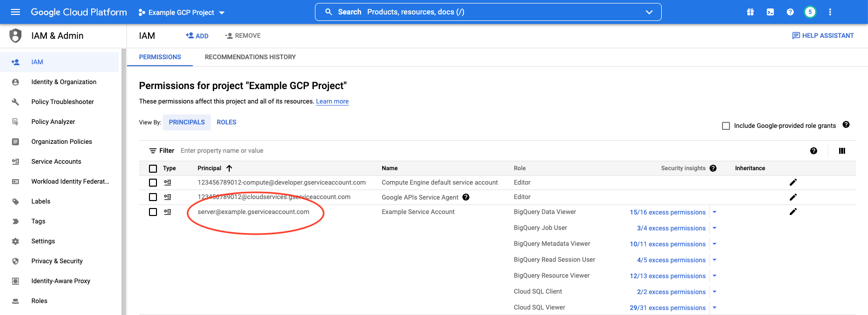Click the ADD principal button
Screen dimensions: 868x315
click(x=197, y=36)
